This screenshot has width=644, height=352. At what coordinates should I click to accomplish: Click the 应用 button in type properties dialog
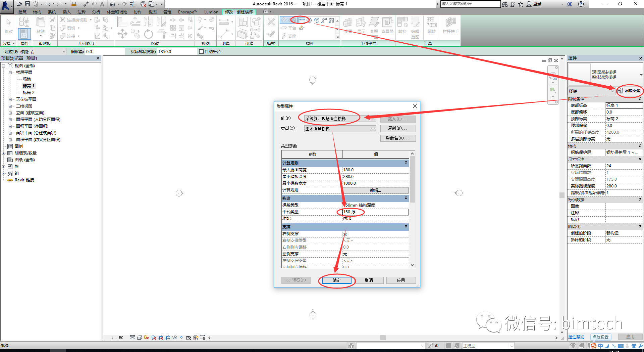401,280
